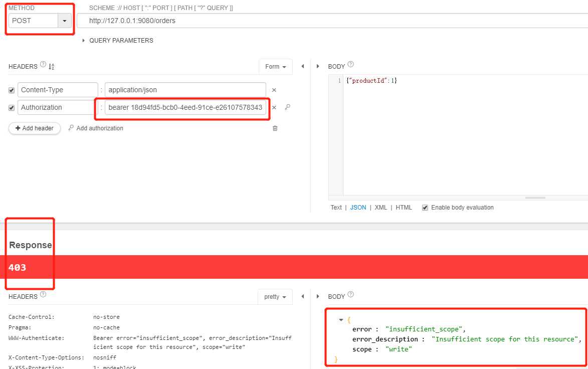Open help icon next to response BODY
Screen dimensions: 588x369
pyautogui.click(x=350, y=294)
